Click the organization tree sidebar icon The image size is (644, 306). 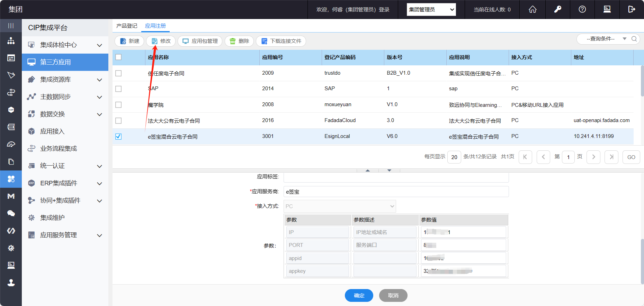click(x=11, y=41)
